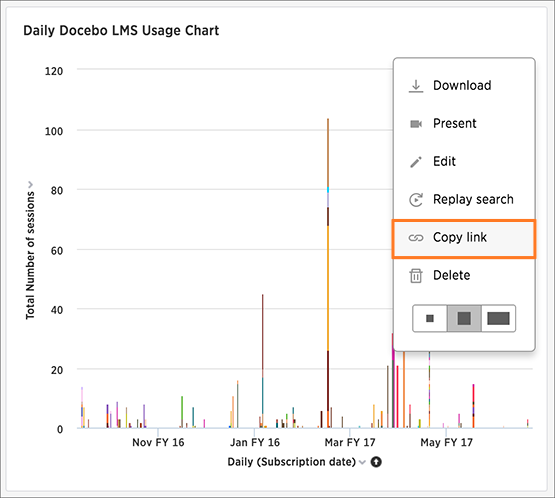Click the dark red bar near Jan FY 16
555x498 pixels.
coord(262,336)
